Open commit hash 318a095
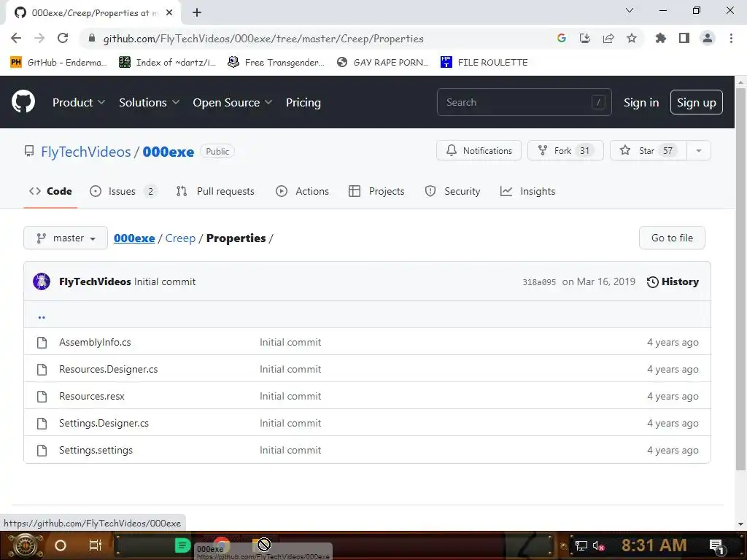747x560 pixels. pos(539,282)
